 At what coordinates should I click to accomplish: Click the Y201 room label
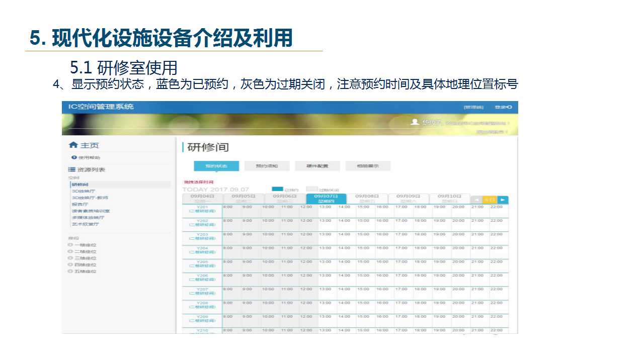coord(202,209)
